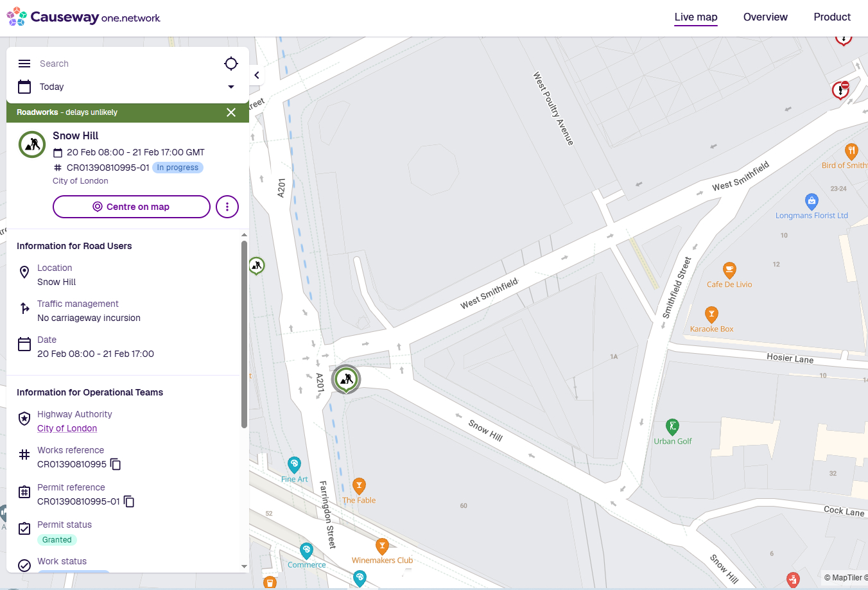Collapse the side panel with chevron
868x590 pixels.
[257, 75]
